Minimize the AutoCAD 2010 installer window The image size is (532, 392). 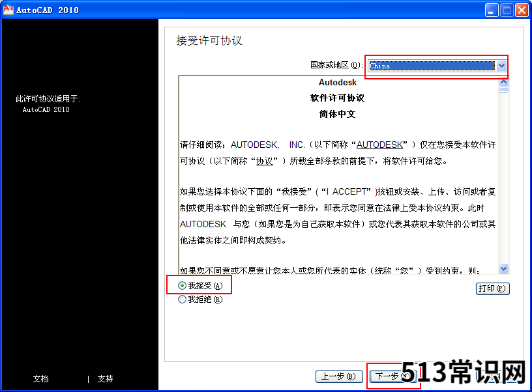(491, 10)
